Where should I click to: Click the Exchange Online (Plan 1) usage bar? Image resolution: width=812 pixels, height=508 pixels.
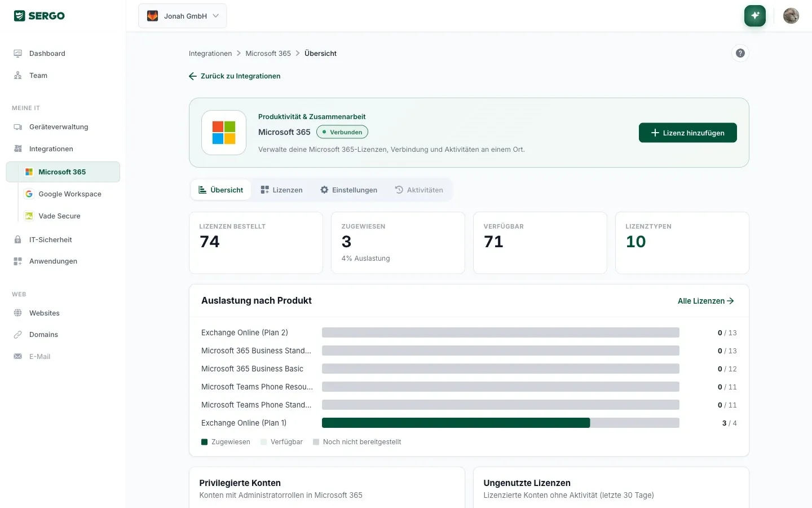click(x=501, y=423)
